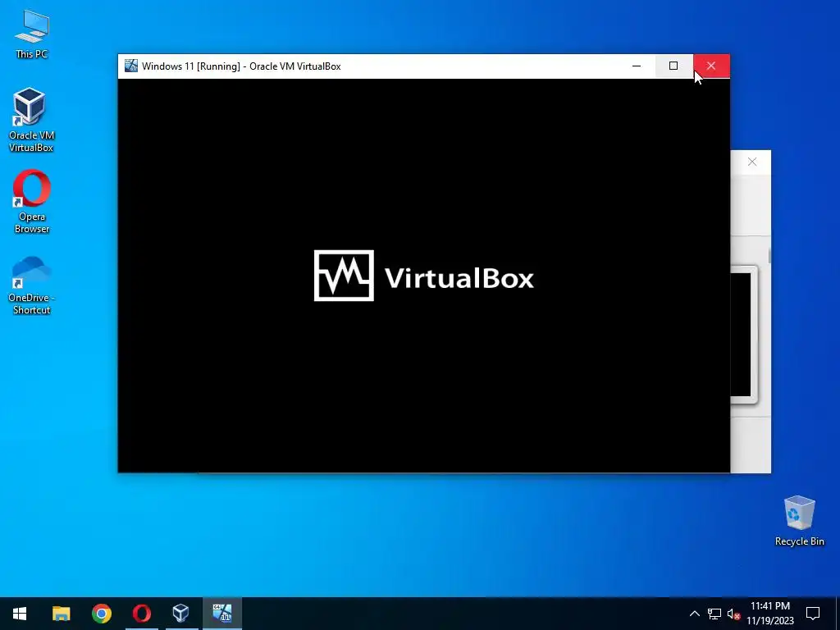This screenshot has width=840, height=630.
Task: Open the This PC desktop icon
Action: [x=32, y=33]
